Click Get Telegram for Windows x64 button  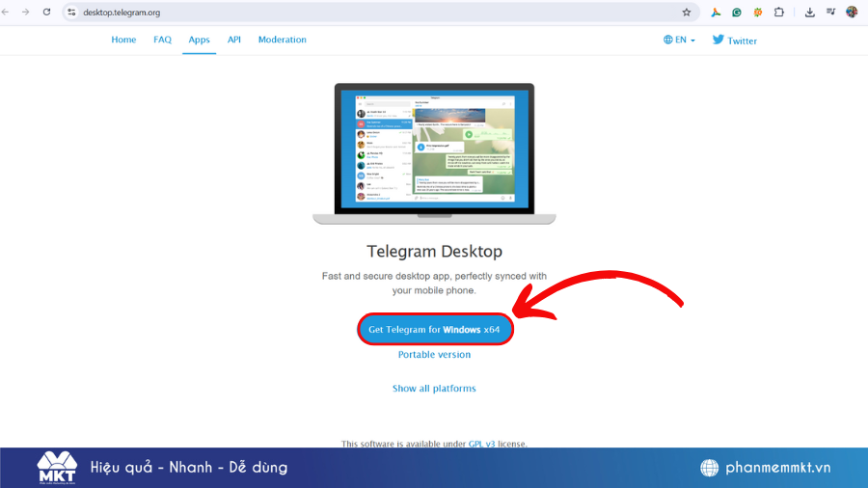coord(435,329)
